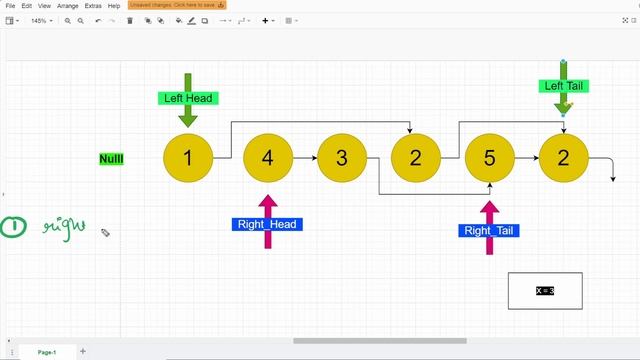640x360 pixels.
Task: Open the Edit menu
Action: (x=27, y=6)
